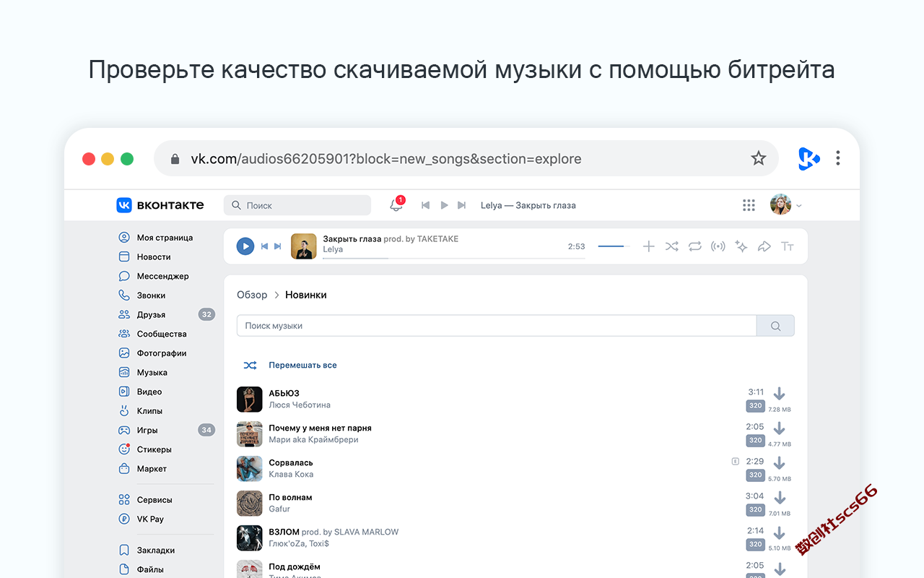Image resolution: width=924 pixels, height=578 pixels.
Task: Open artist Клава Кока
Action: click(x=291, y=475)
